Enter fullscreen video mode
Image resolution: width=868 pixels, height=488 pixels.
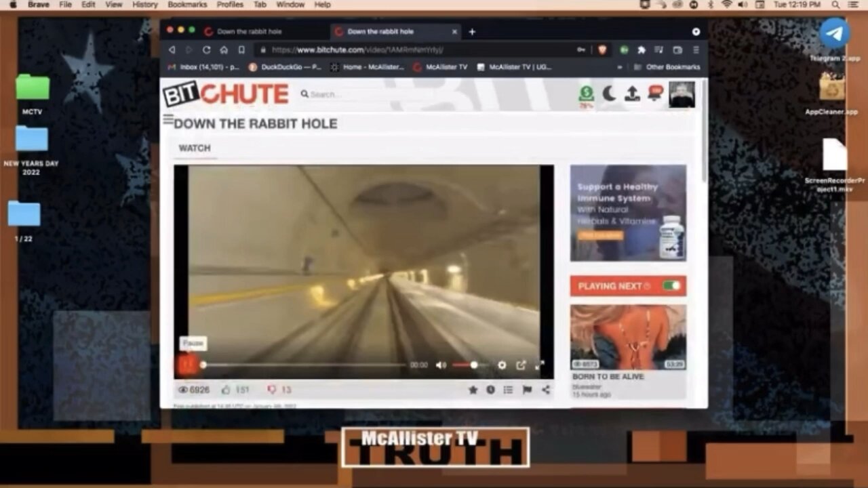pyautogui.click(x=540, y=365)
